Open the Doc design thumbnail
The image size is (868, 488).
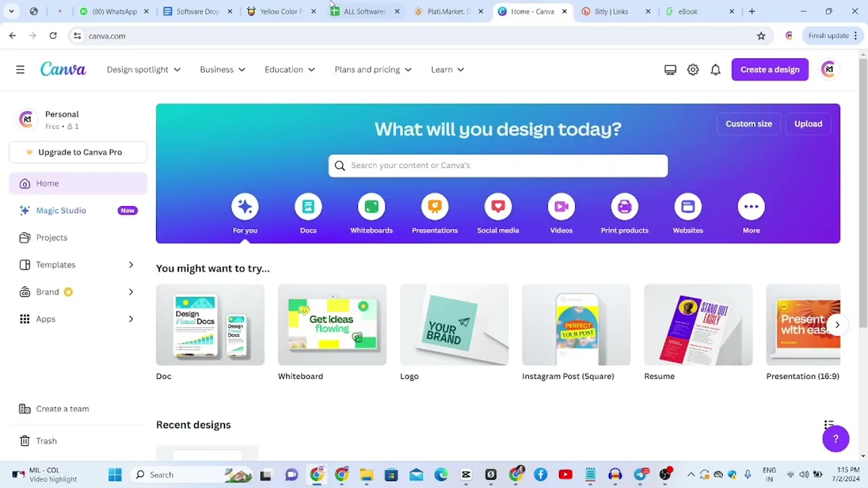tap(210, 325)
